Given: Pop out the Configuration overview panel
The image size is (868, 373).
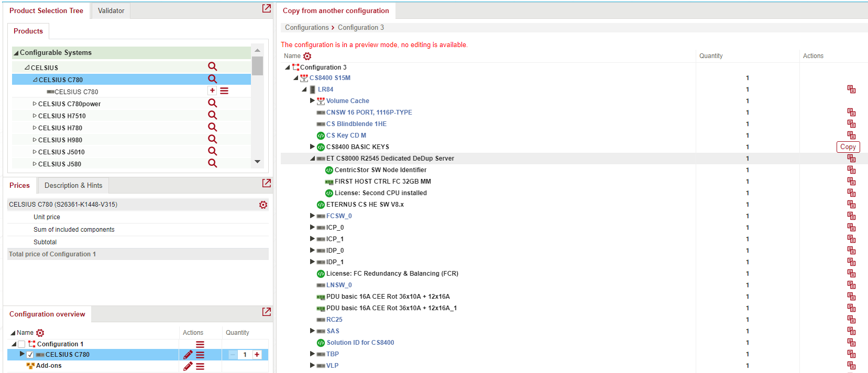Looking at the screenshot, I should tap(267, 312).
